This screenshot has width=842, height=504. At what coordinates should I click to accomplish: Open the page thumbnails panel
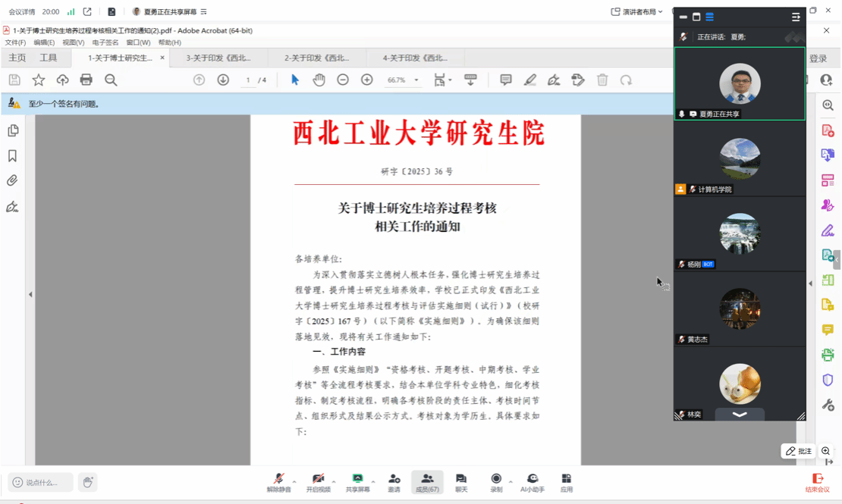click(x=13, y=131)
